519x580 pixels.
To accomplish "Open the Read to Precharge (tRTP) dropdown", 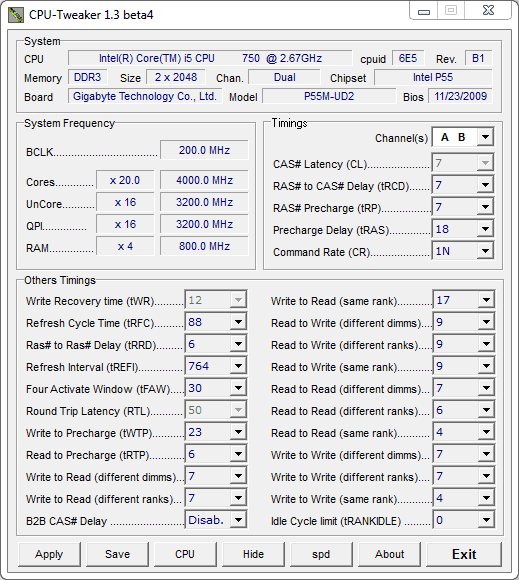I will click(x=216, y=454).
